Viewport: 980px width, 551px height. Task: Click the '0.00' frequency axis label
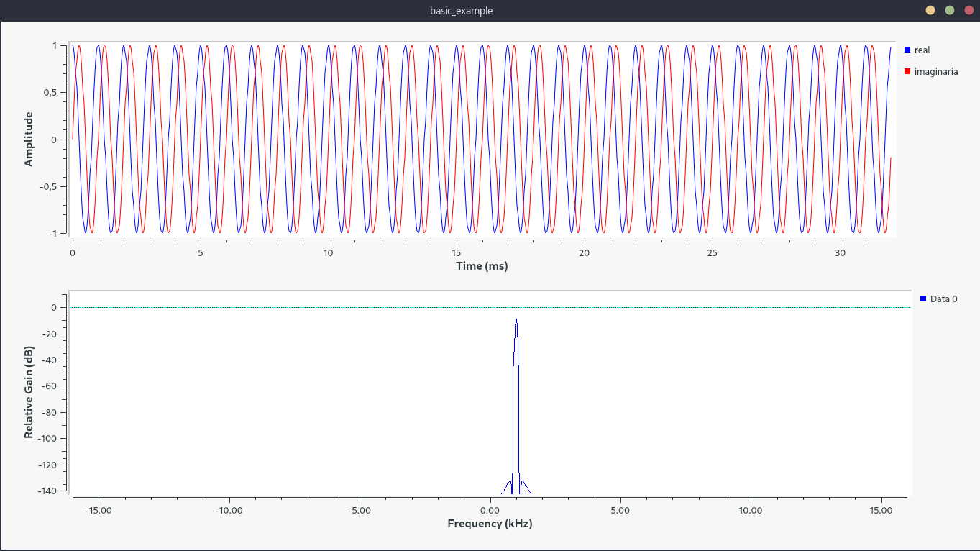click(x=490, y=511)
